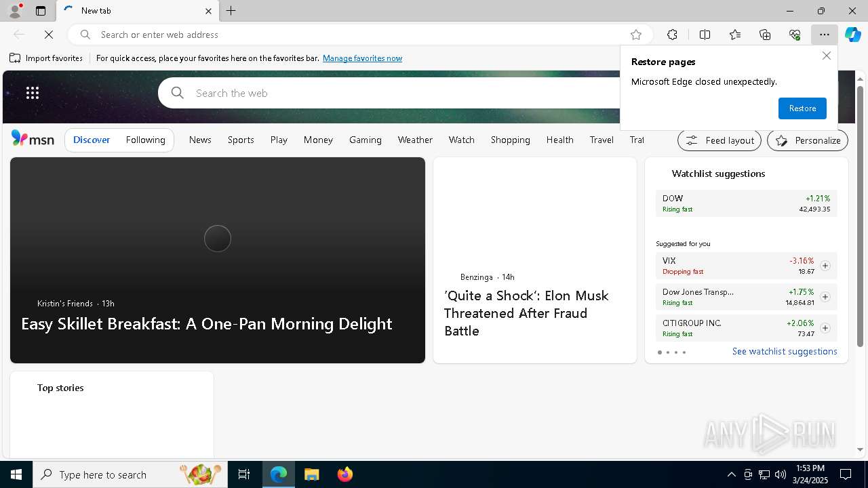Open the volume control icon

(x=781, y=474)
